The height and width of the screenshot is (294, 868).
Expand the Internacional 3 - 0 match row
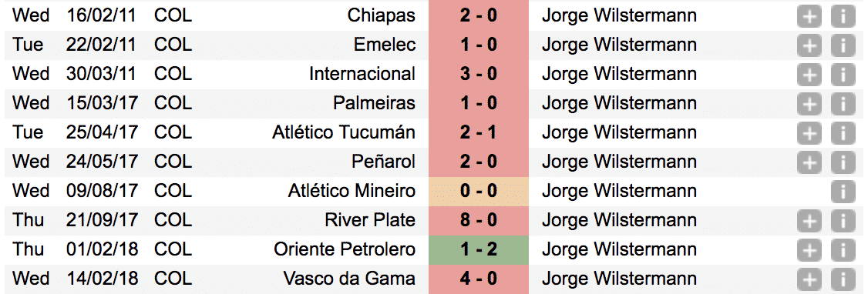(809, 74)
